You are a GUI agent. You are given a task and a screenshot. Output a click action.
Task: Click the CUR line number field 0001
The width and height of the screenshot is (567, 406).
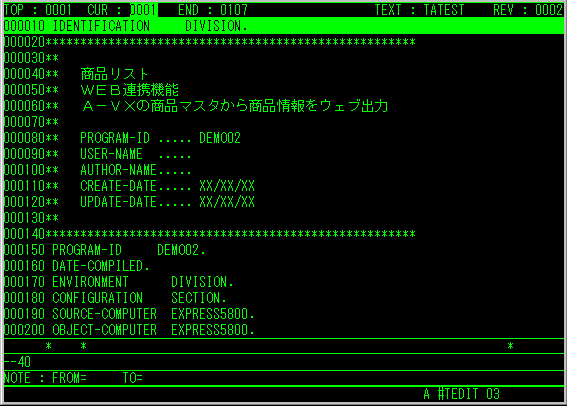[x=144, y=10]
